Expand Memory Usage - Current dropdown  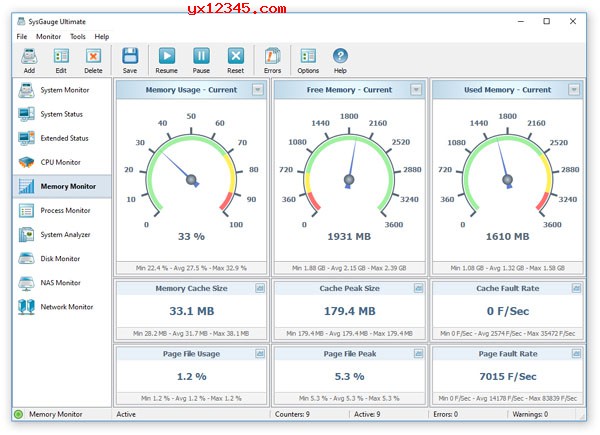[x=258, y=90]
